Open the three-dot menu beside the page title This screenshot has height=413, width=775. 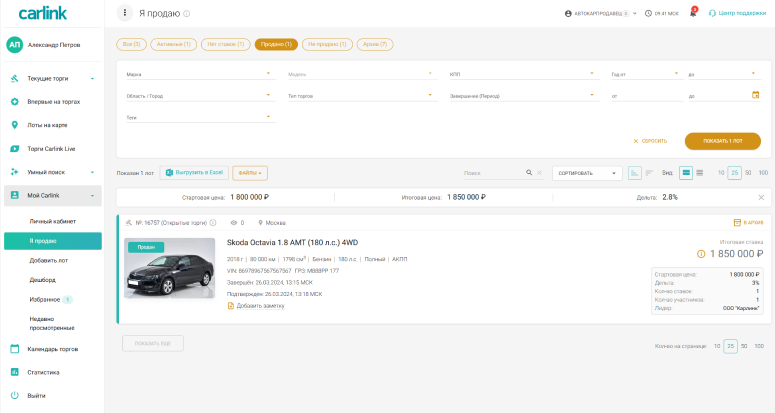point(125,13)
